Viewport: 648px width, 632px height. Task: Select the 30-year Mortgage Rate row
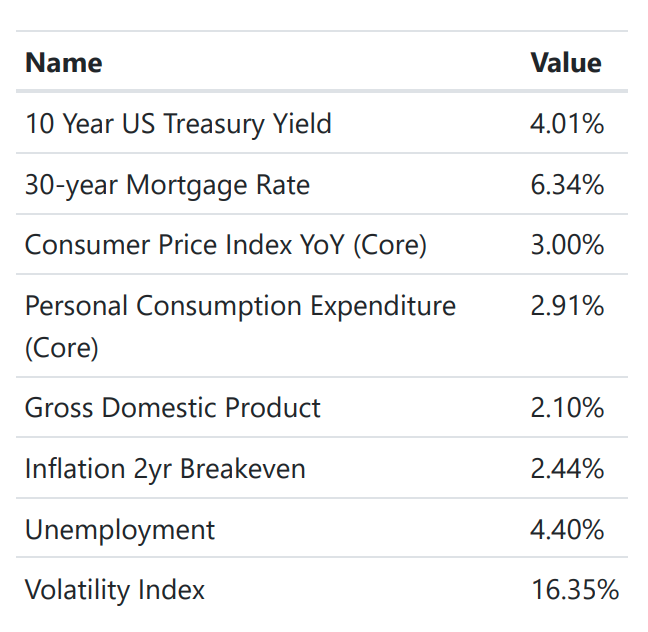(x=322, y=184)
